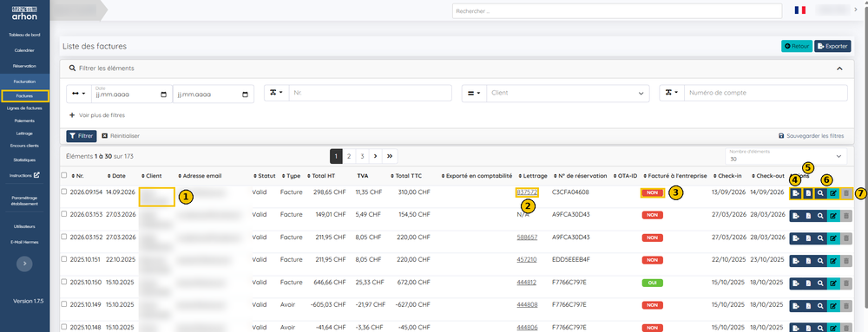Tick the checkbox for invoice 2025.10.150
Screen dimensions: 868x332
[63, 282]
